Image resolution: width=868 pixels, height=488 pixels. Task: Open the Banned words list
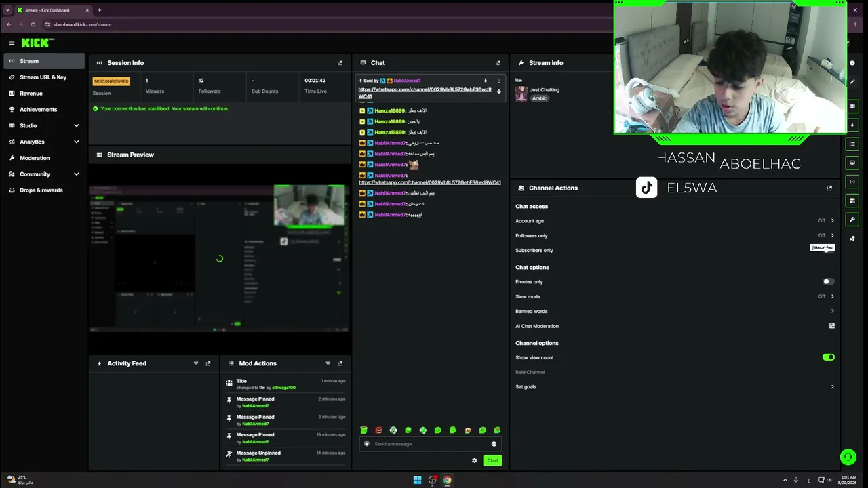(x=675, y=311)
